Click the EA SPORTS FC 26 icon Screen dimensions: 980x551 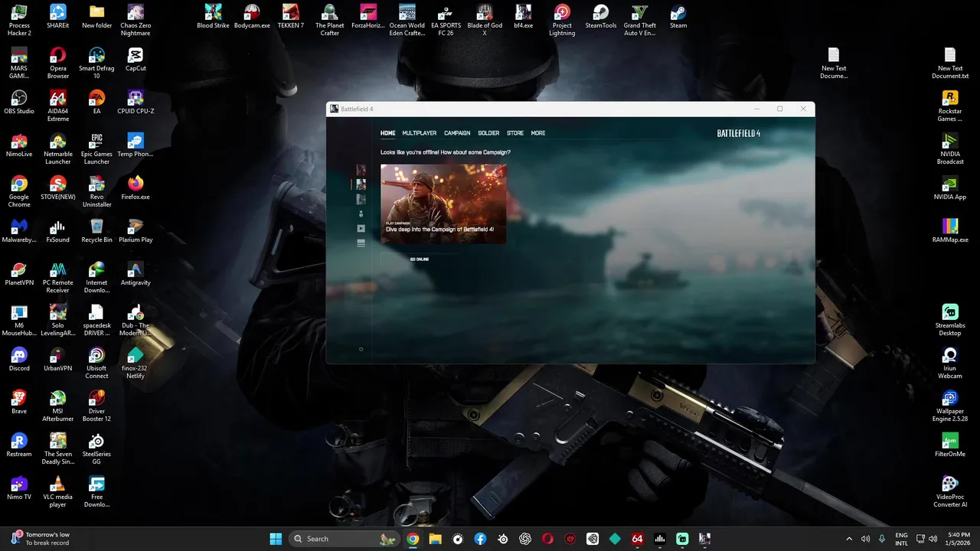(x=446, y=21)
